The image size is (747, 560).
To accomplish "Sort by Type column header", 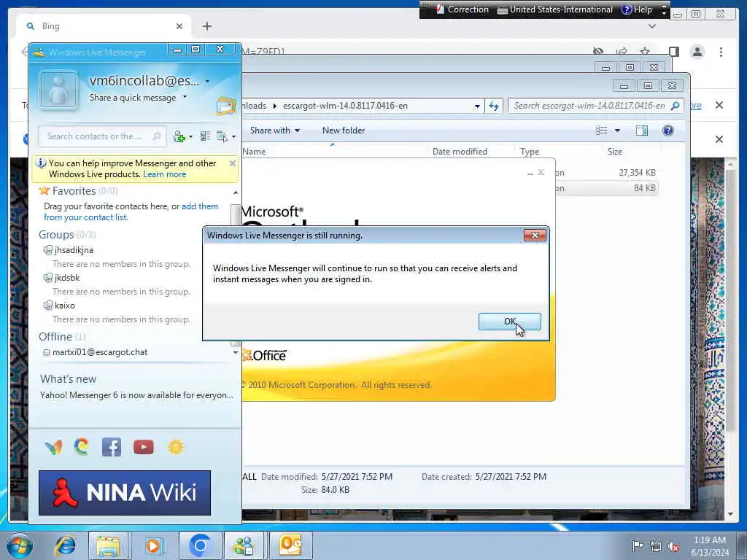I will [x=530, y=152].
